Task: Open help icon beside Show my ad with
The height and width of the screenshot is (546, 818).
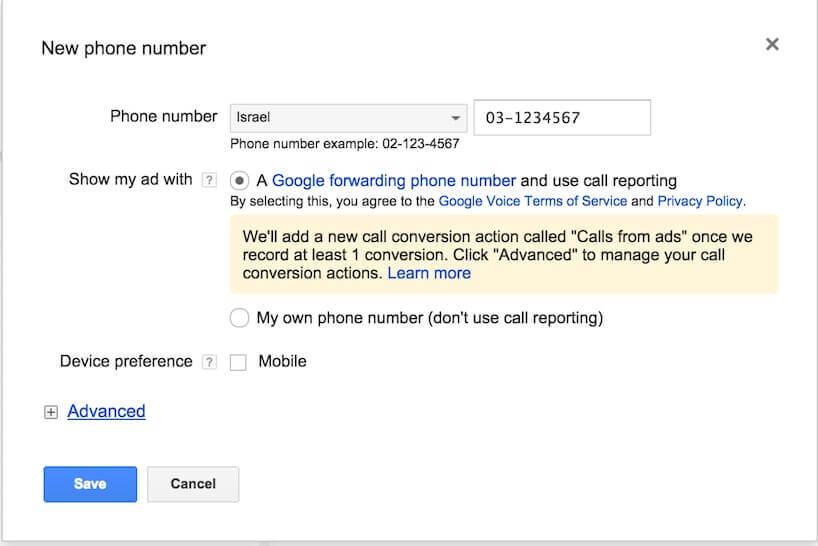Action: [x=209, y=180]
